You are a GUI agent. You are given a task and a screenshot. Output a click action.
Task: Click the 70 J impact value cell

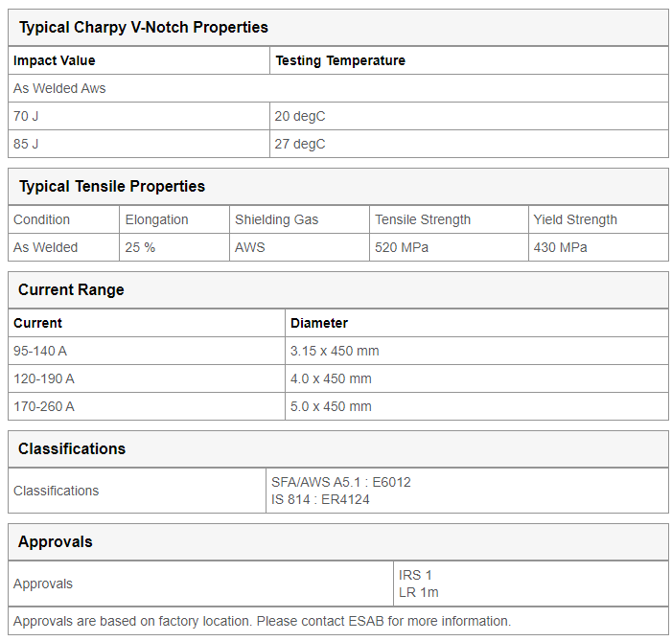coord(139,116)
